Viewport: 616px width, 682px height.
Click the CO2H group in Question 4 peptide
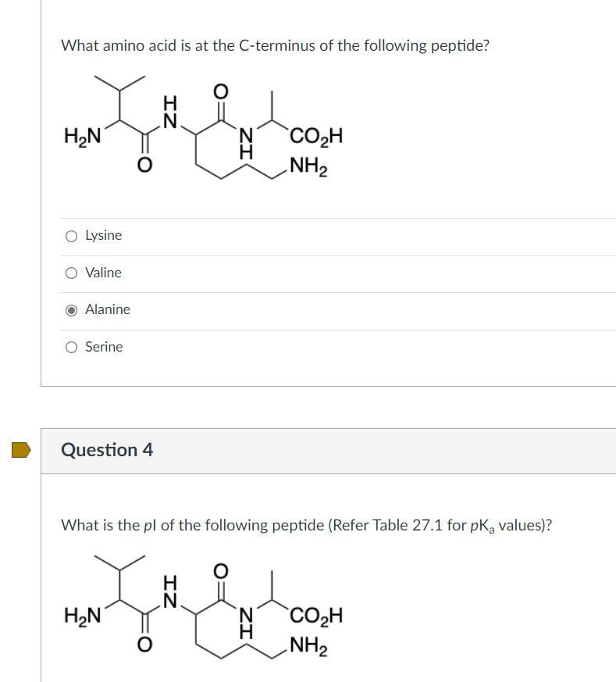[315, 616]
